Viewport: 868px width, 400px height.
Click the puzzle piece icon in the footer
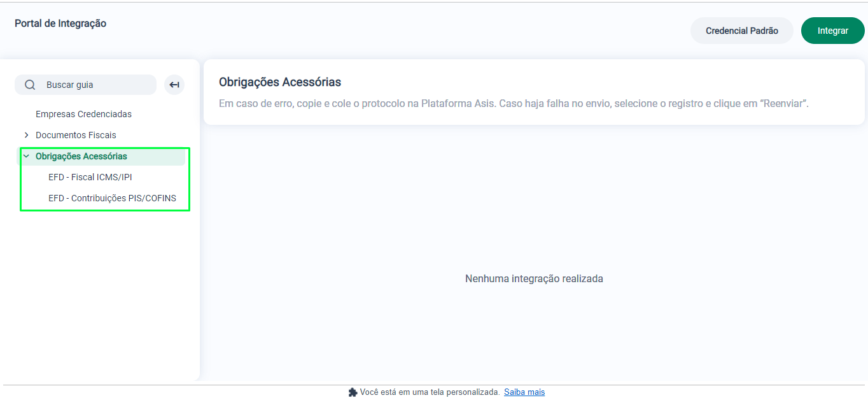click(x=353, y=392)
